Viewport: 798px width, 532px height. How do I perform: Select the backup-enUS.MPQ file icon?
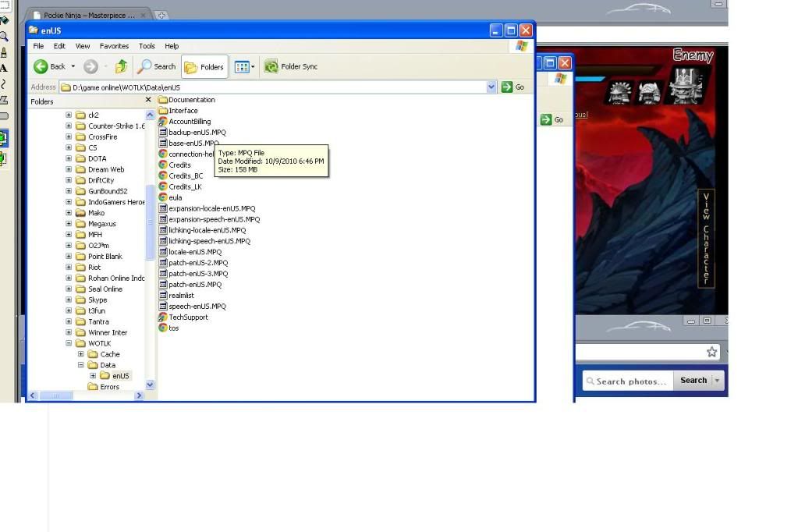tap(163, 132)
